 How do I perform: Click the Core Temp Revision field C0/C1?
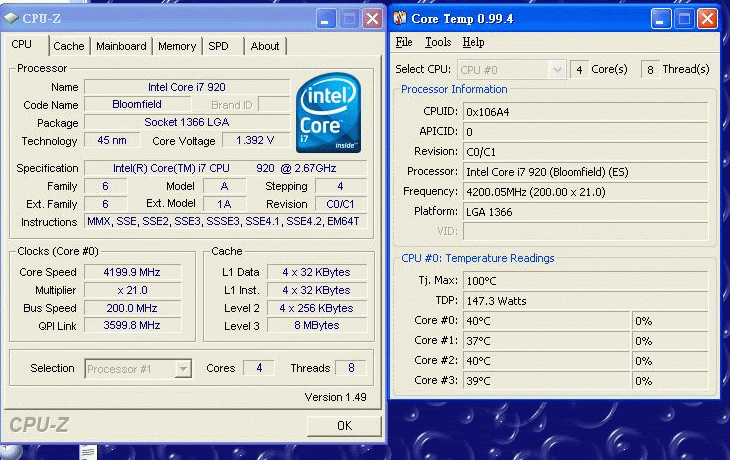[586, 152]
